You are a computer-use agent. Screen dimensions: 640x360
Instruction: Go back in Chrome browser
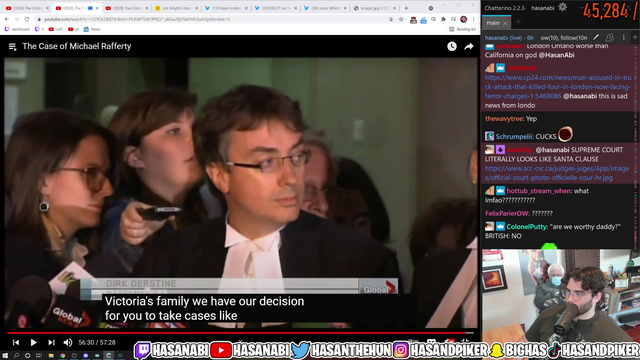pos(7,19)
